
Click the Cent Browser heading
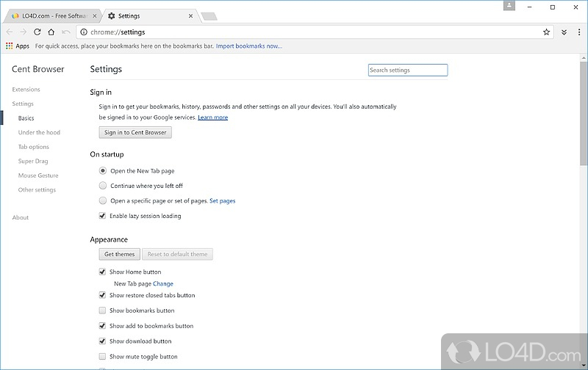[38, 69]
